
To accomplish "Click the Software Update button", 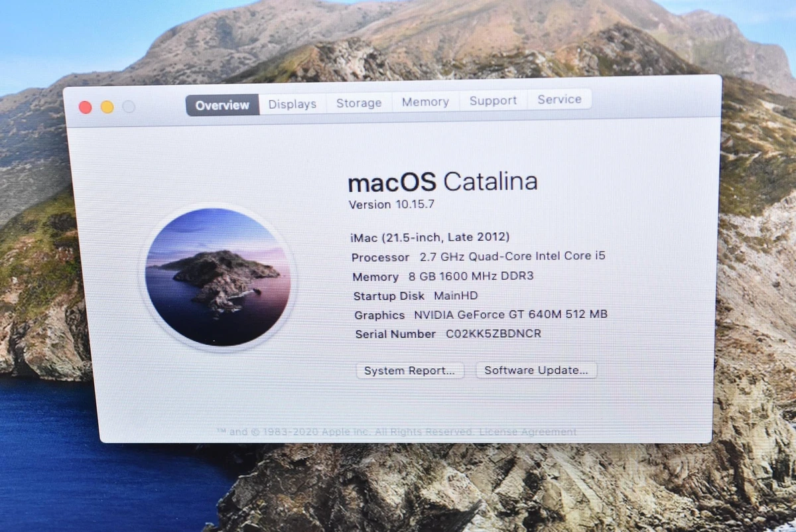I will (x=536, y=370).
